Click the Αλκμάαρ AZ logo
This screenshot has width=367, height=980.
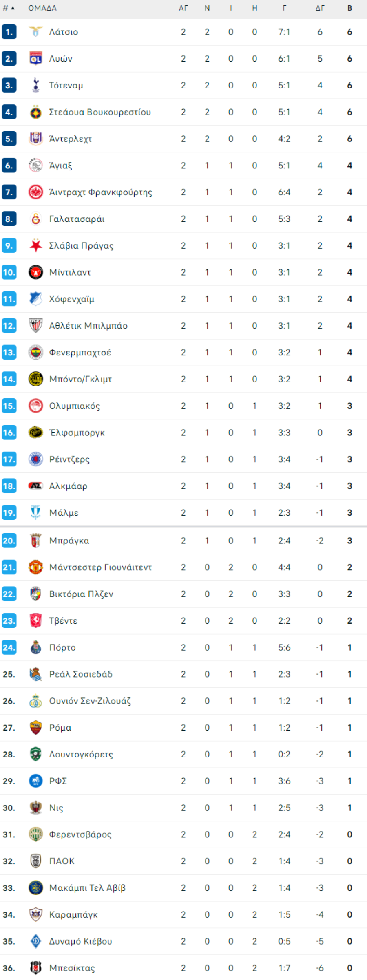(36, 486)
